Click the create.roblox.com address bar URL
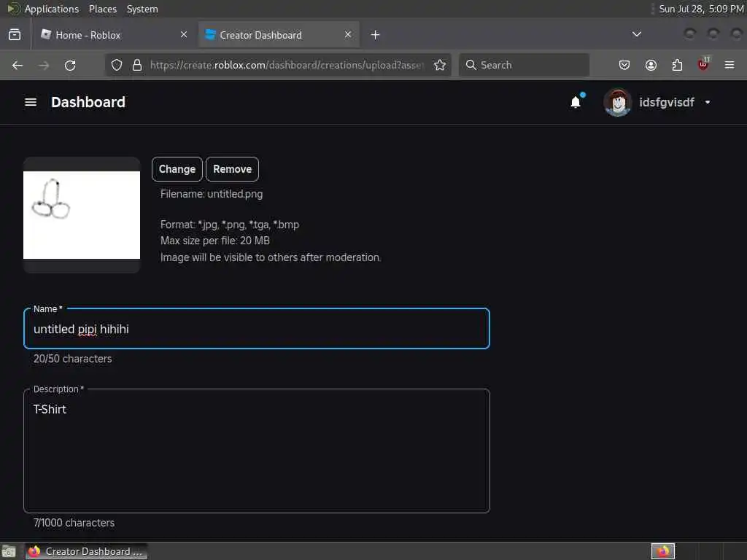The width and height of the screenshot is (747, 560). tap(286, 65)
